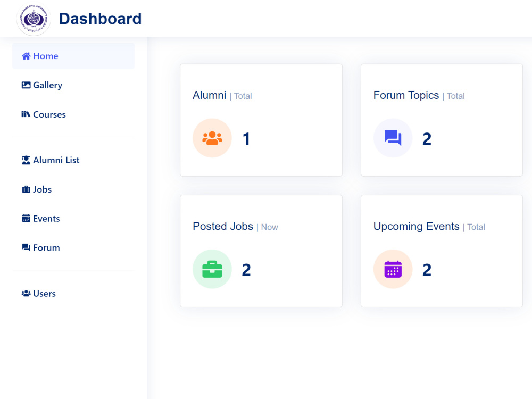
Task: Select the Users group icon
Action: click(26, 293)
